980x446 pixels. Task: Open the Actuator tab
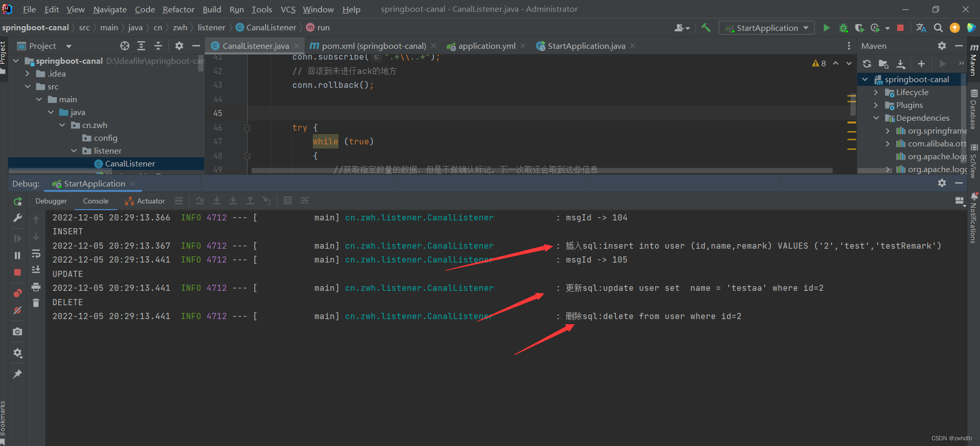pos(145,201)
